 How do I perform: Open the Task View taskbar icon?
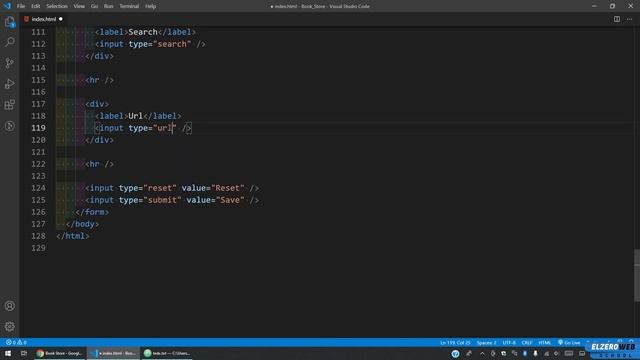point(24,353)
